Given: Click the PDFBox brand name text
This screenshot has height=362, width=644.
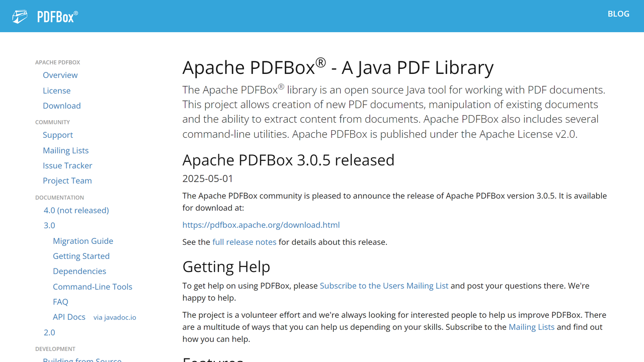Looking at the screenshot, I should (57, 17).
